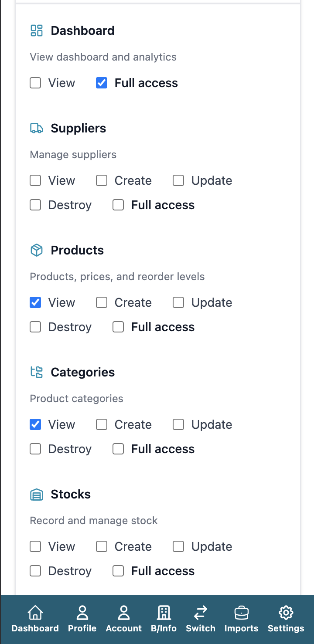Click the Switch arrows icon
314x644 pixels.
pos(201,613)
